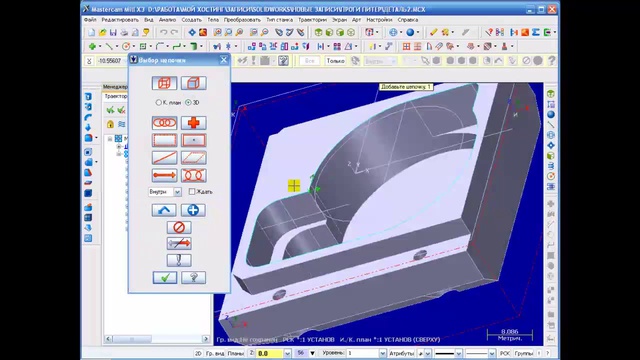Screen dimensions: 640x360
Task: Click the Только selection button
Action: coord(336,61)
